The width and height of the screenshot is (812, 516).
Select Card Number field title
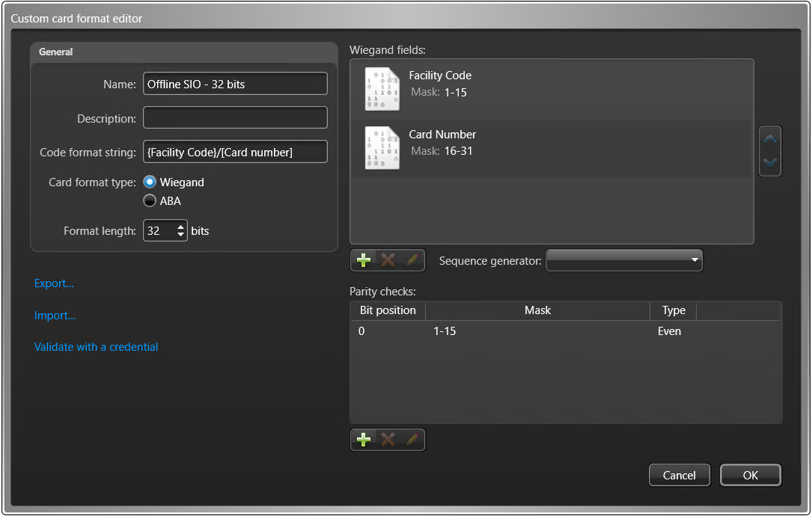[442, 135]
